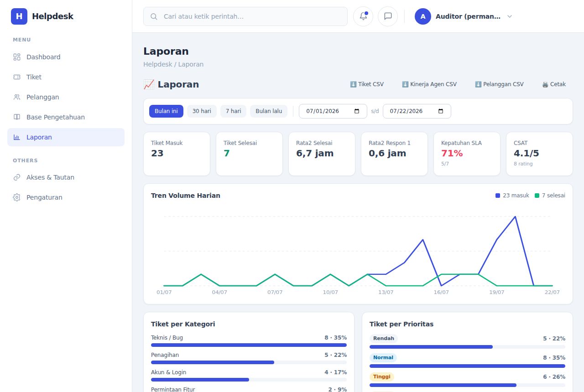
Task: Click the 5/7 text under Kepatuhan SLA
Action: (x=445, y=164)
